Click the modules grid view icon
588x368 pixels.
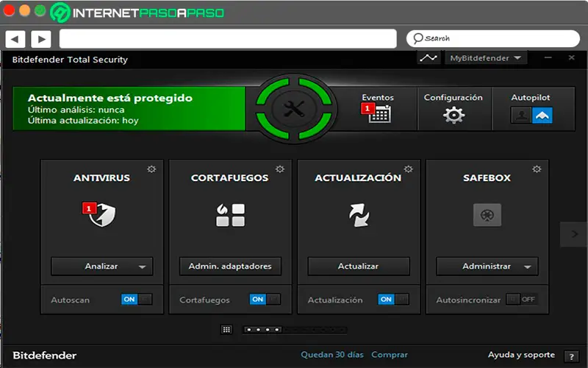(226, 330)
